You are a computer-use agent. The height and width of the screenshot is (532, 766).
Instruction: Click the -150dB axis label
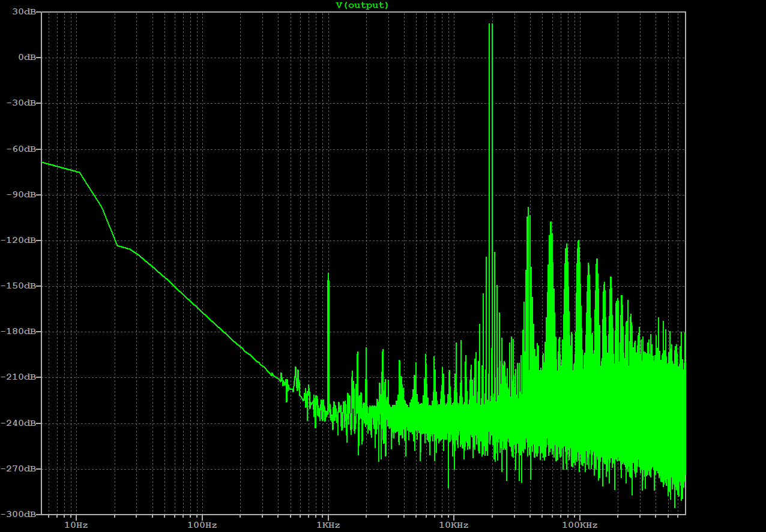(20, 285)
